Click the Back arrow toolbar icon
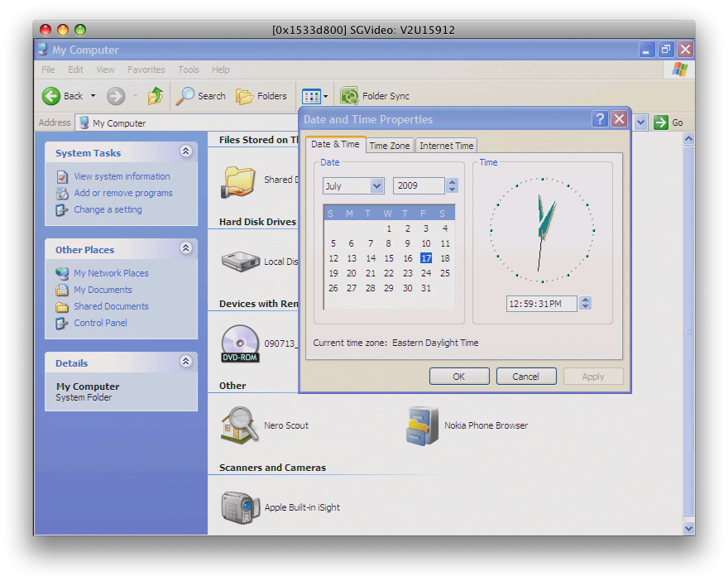The image size is (728, 581). click(x=51, y=96)
